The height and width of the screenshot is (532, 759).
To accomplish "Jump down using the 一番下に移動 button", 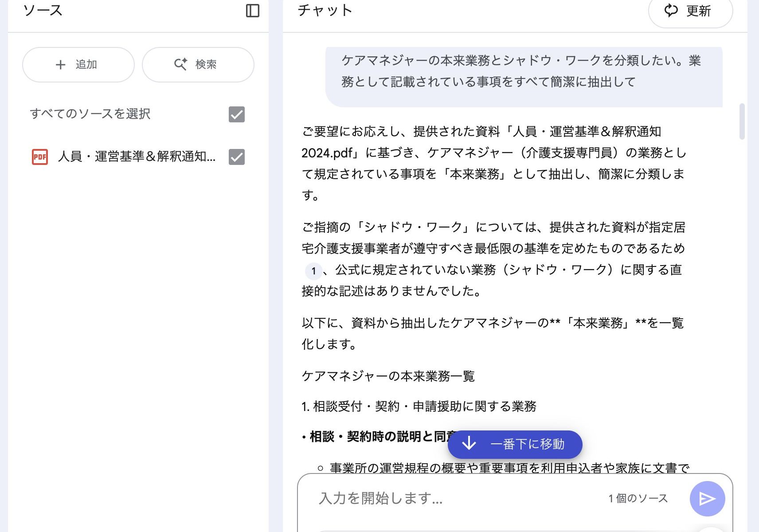I will point(515,444).
